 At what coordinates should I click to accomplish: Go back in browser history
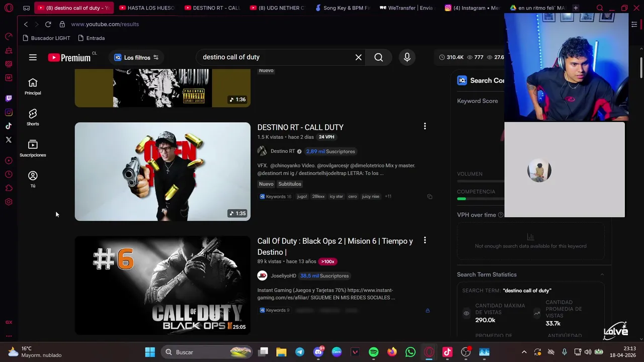tap(26, 24)
